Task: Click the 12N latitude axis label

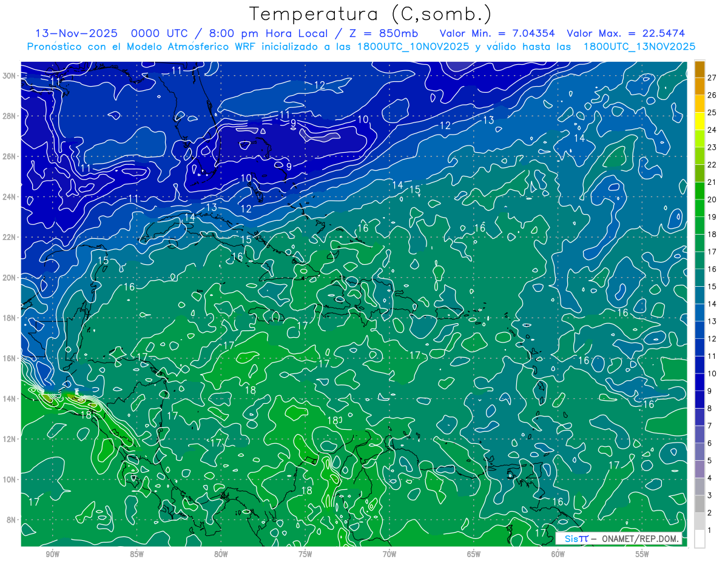Action: pyautogui.click(x=10, y=439)
